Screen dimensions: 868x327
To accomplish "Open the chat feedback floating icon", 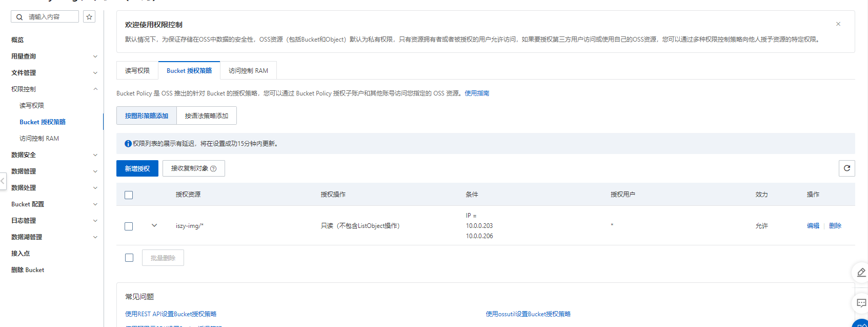I will pos(861,303).
